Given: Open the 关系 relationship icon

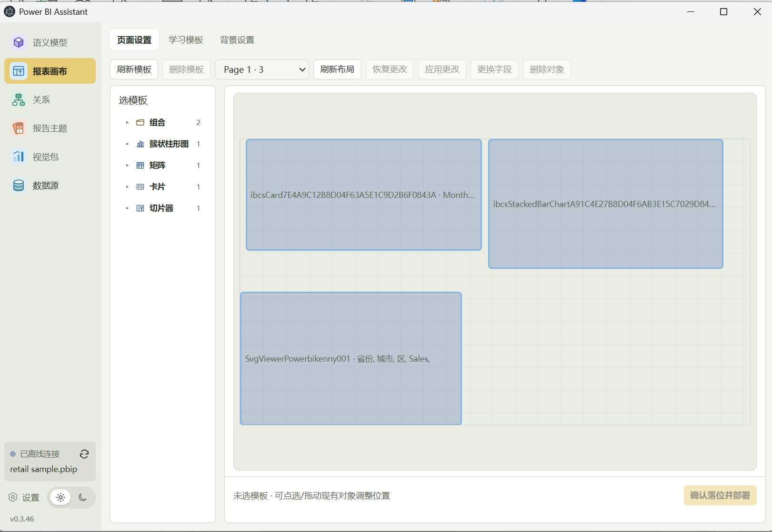Looking at the screenshot, I should pyautogui.click(x=19, y=100).
